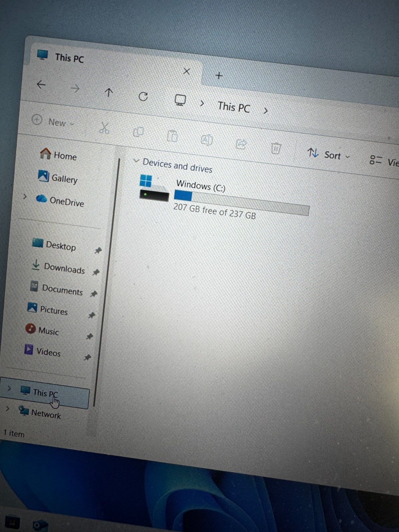Open the Videos folder in sidebar
This screenshot has height=532, width=399.
(x=42, y=351)
